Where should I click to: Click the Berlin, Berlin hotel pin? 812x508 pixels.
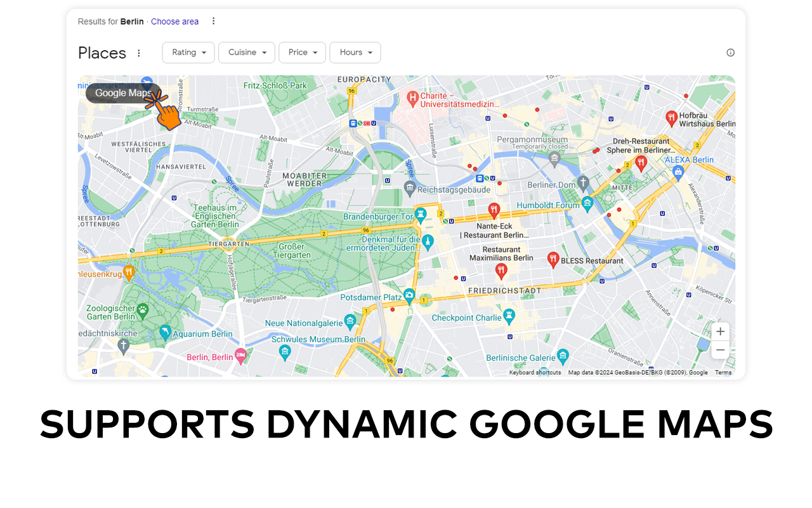240,356
